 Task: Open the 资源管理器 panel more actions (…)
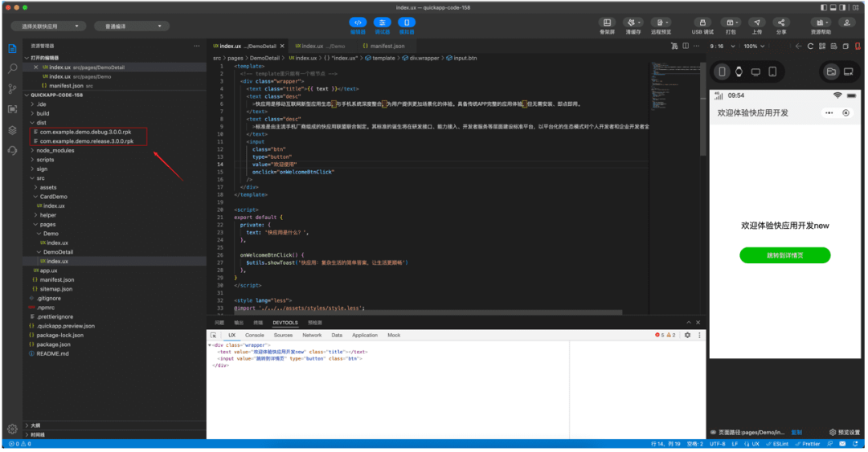pos(197,46)
